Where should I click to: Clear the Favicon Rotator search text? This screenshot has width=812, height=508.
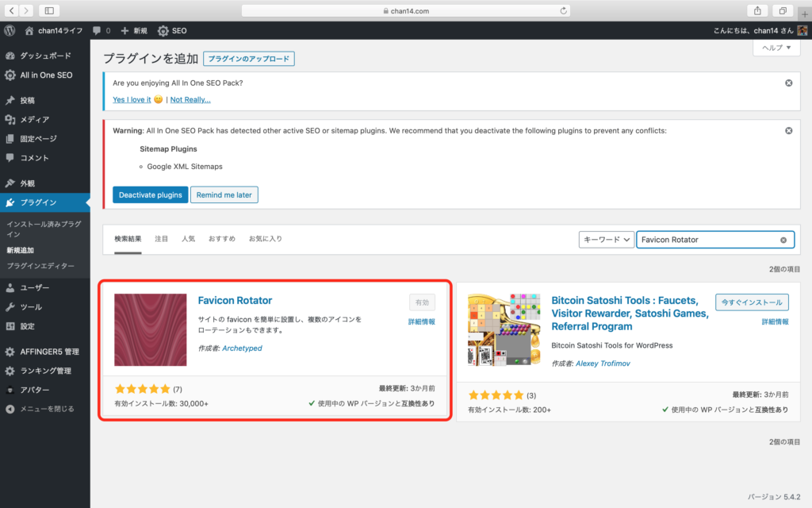pos(783,240)
